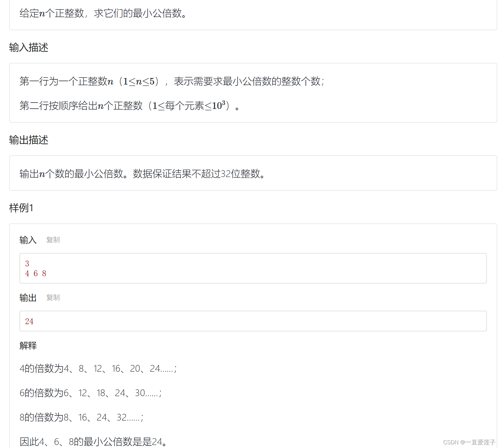The width and height of the screenshot is (500, 448).
Task: Click the line 输出n个数的最小公倍数
Action: pos(142,174)
